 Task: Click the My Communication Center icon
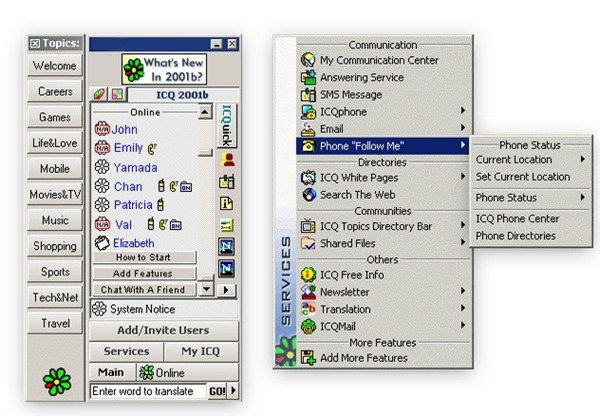click(308, 60)
